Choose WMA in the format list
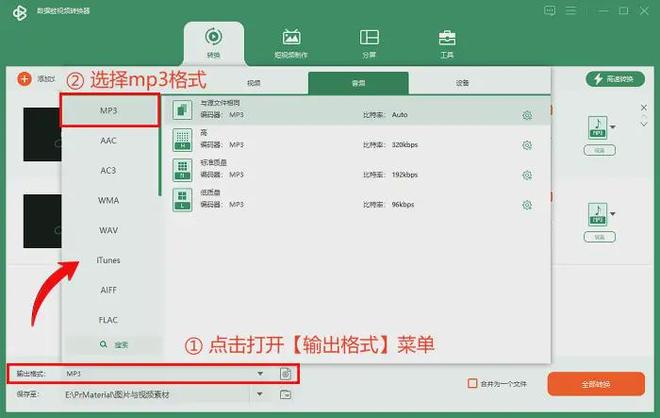This screenshot has height=418, width=660. coord(109,200)
